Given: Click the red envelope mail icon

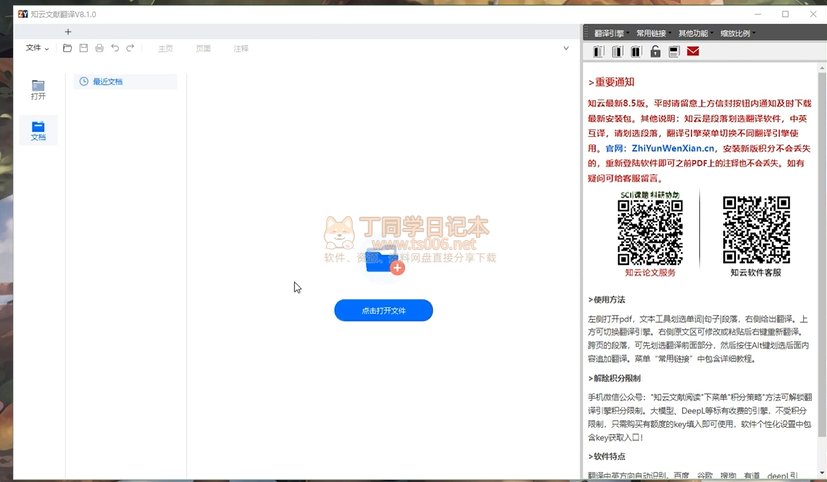Looking at the screenshot, I should coord(693,51).
